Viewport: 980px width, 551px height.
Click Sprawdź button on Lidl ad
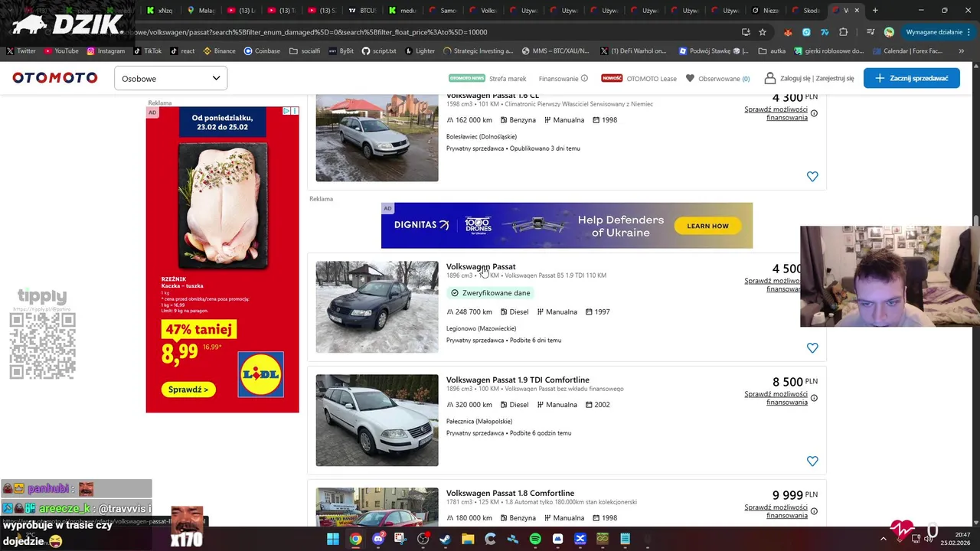pyautogui.click(x=188, y=390)
